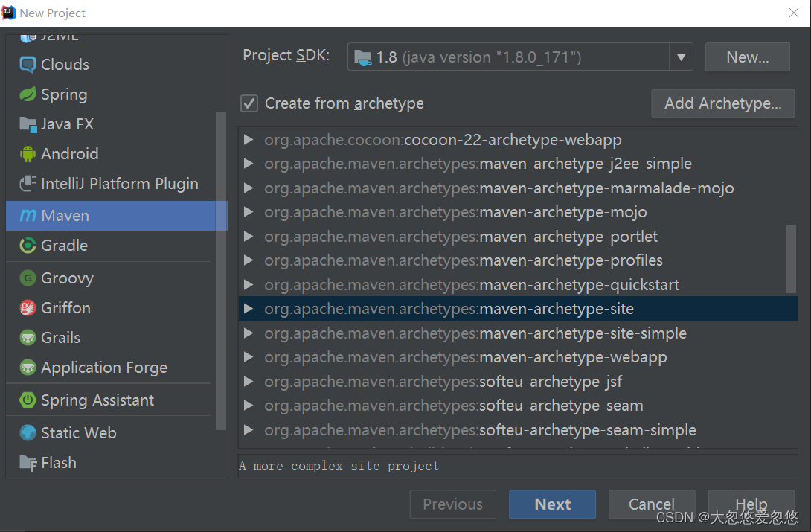This screenshot has width=811, height=532.
Task: Expand cocoon-22-archetype-webapp node
Action: point(249,140)
